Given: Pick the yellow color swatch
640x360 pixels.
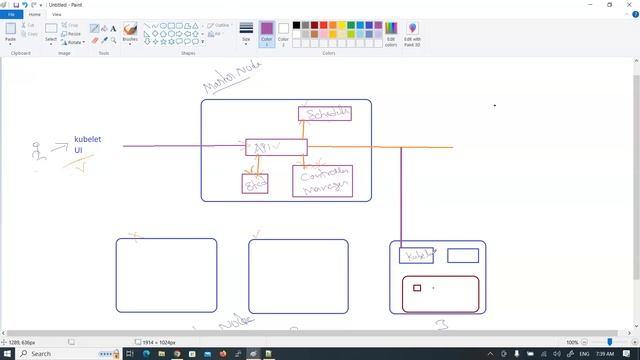Looking at the screenshot, I should (342, 25).
